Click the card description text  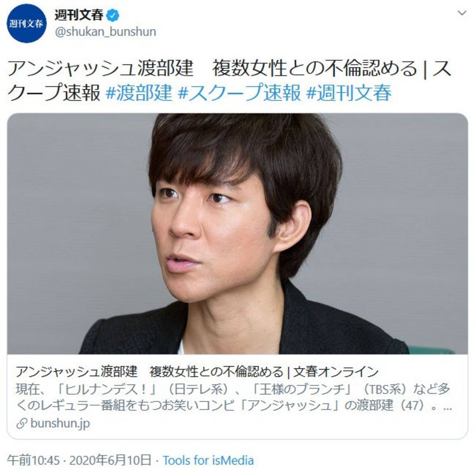click(x=234, y=397)
